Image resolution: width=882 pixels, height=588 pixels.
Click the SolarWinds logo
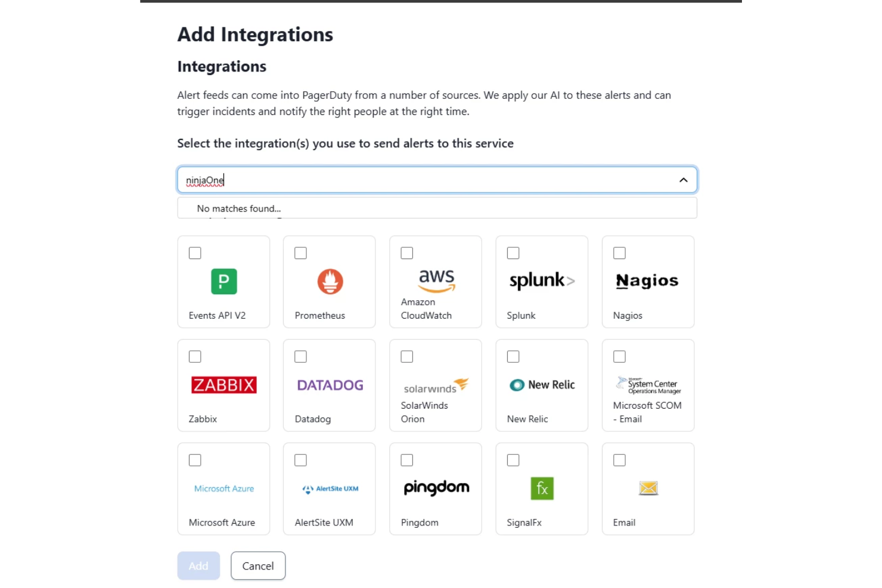[x=436, y=385]
